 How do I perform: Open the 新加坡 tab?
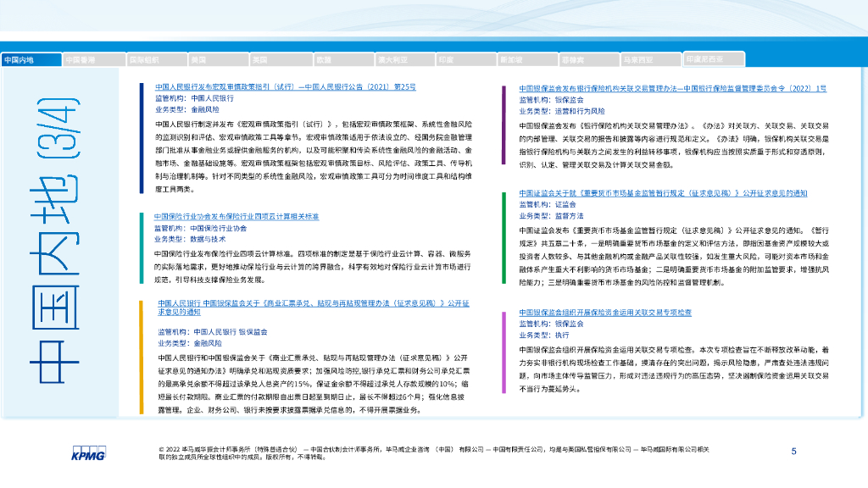tap(527, 60)
